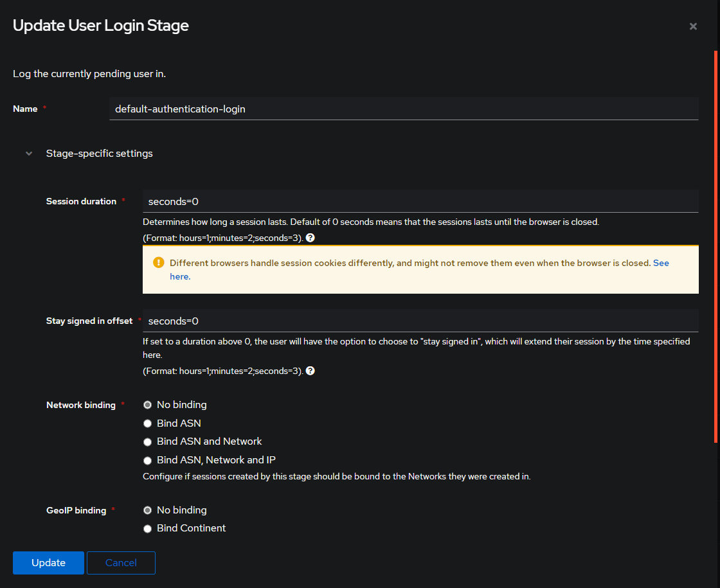720x588 pixels.
Task: Open the 'See here' cookie link
Action: (x=661, y=263)
